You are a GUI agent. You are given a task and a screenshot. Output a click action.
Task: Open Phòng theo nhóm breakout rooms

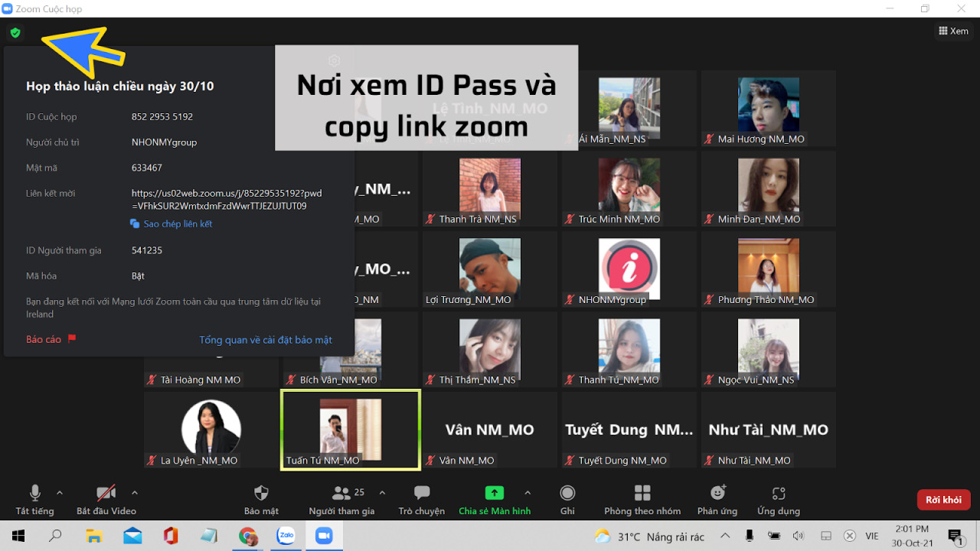click(642, 497)
